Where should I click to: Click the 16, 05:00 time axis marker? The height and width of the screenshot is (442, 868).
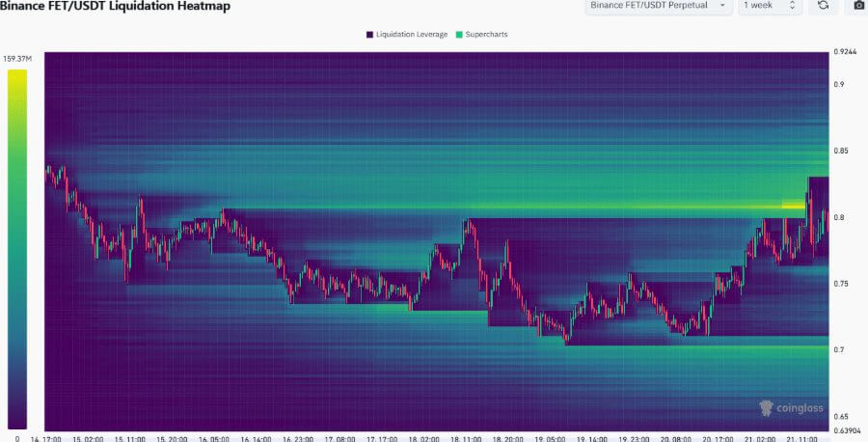214,437
